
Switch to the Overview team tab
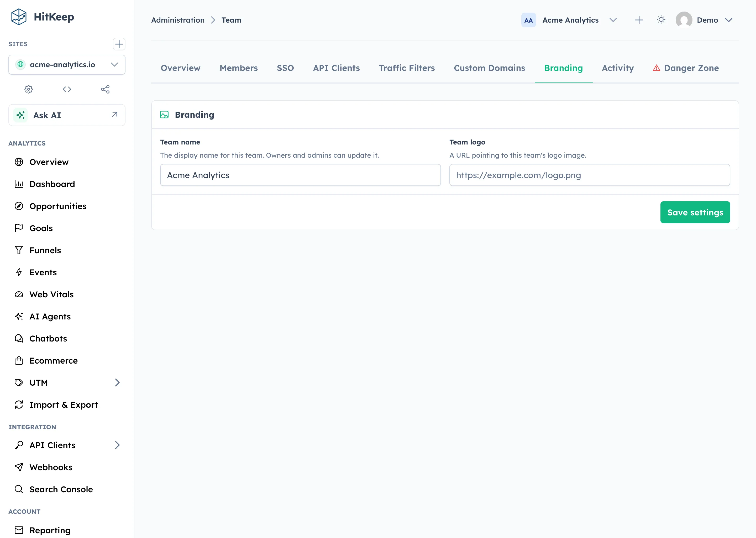[x=180, y=68]
